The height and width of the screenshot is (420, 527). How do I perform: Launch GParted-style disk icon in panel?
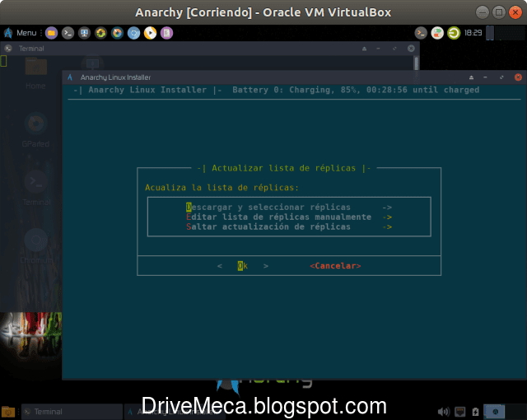coord(117,33)
